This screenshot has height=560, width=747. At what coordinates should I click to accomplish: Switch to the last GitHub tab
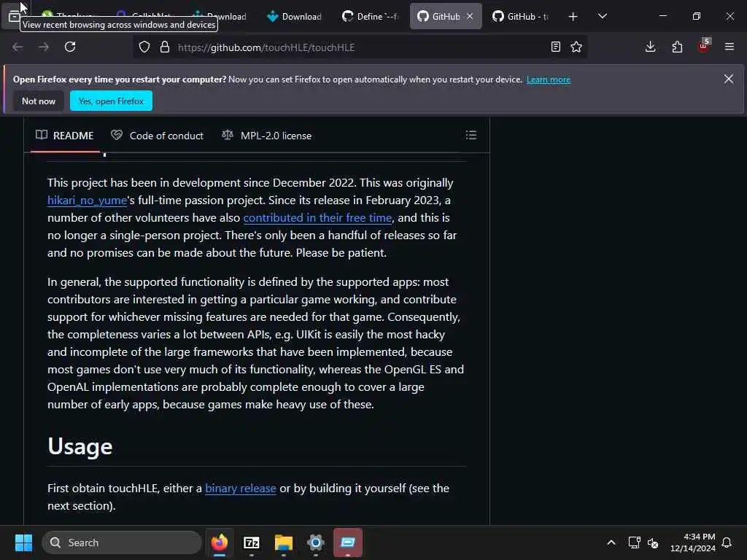point(521,16)
